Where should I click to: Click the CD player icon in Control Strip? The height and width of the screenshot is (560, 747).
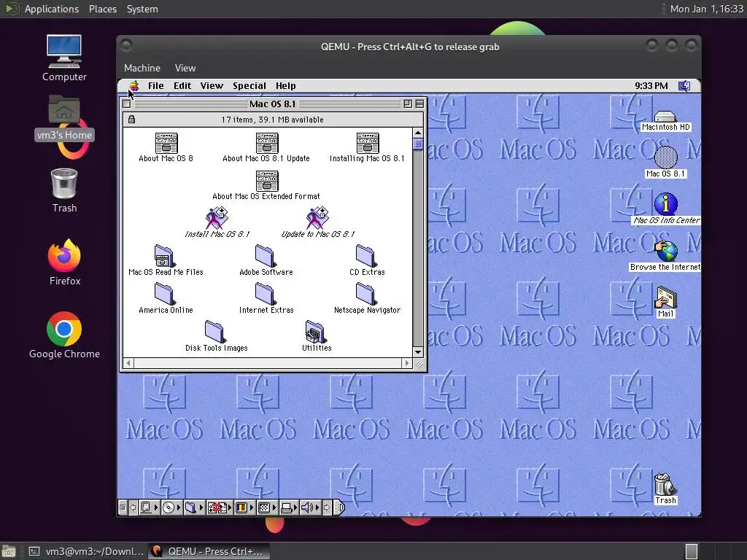[x=169, y=507]
